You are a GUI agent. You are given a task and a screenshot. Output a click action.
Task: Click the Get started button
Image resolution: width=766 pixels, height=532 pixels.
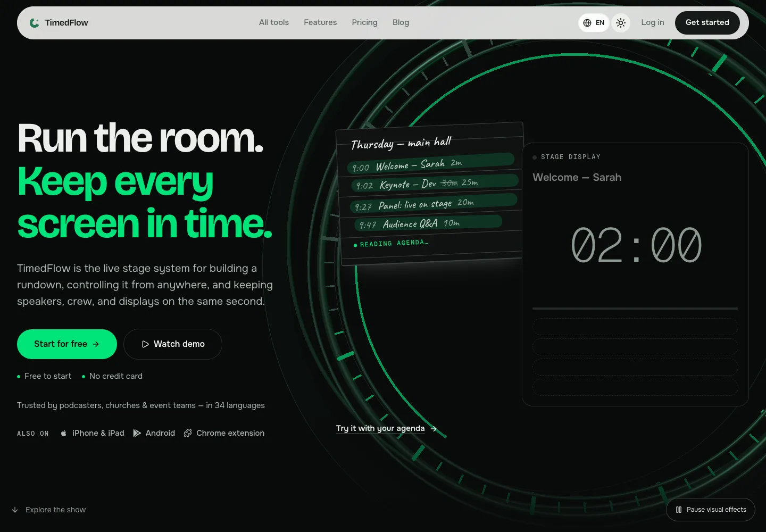707,23
